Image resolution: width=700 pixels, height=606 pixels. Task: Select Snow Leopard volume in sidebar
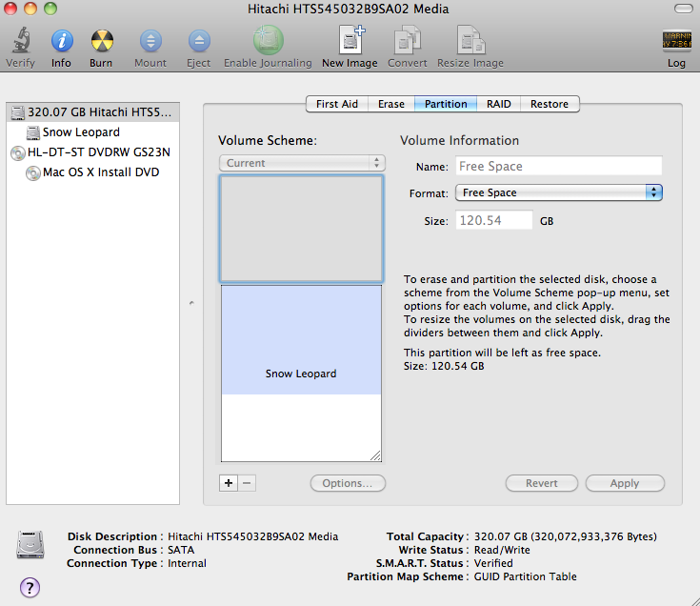tap(93, 132)
